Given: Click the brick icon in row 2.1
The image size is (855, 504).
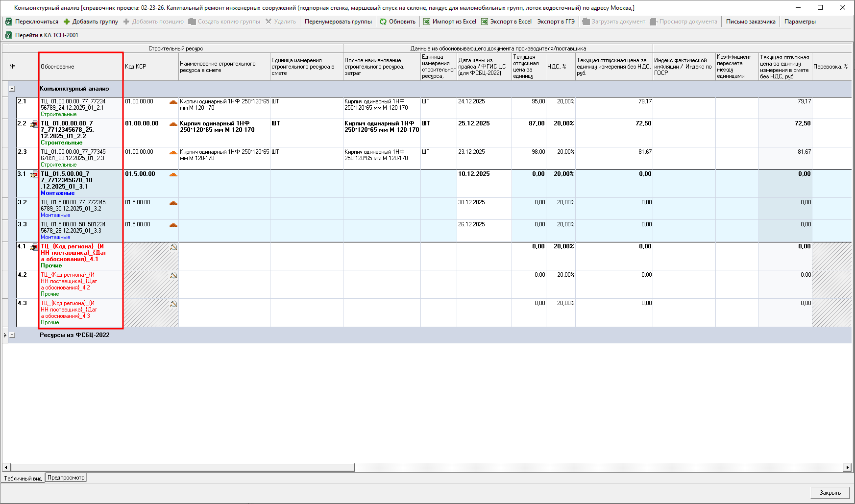Looking at the screenshot, I should (173, 102).
